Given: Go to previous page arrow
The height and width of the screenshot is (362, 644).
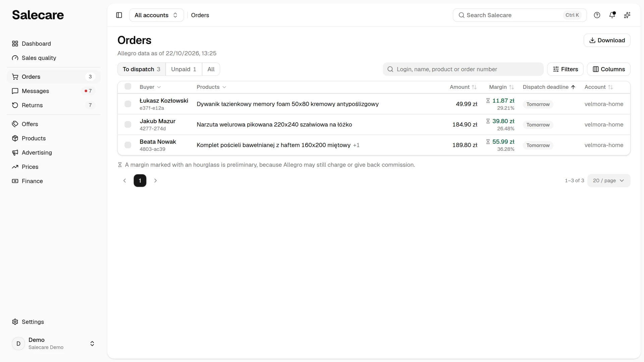Looking at the screenshot, I should pos(124,181).
